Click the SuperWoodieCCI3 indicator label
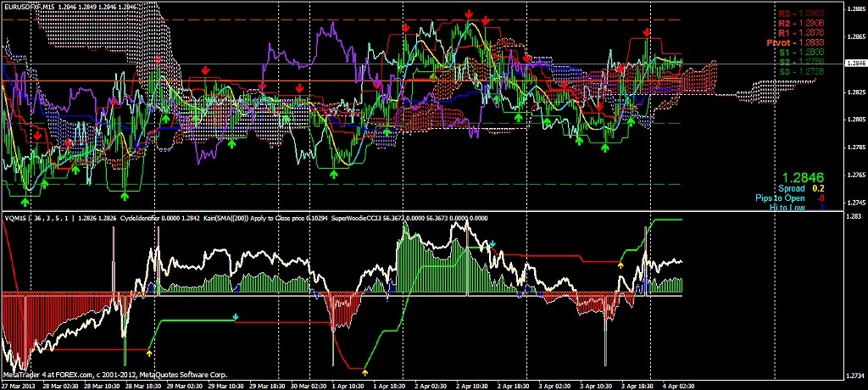Viewport: 868px width, 390px height. pos(354,218)
